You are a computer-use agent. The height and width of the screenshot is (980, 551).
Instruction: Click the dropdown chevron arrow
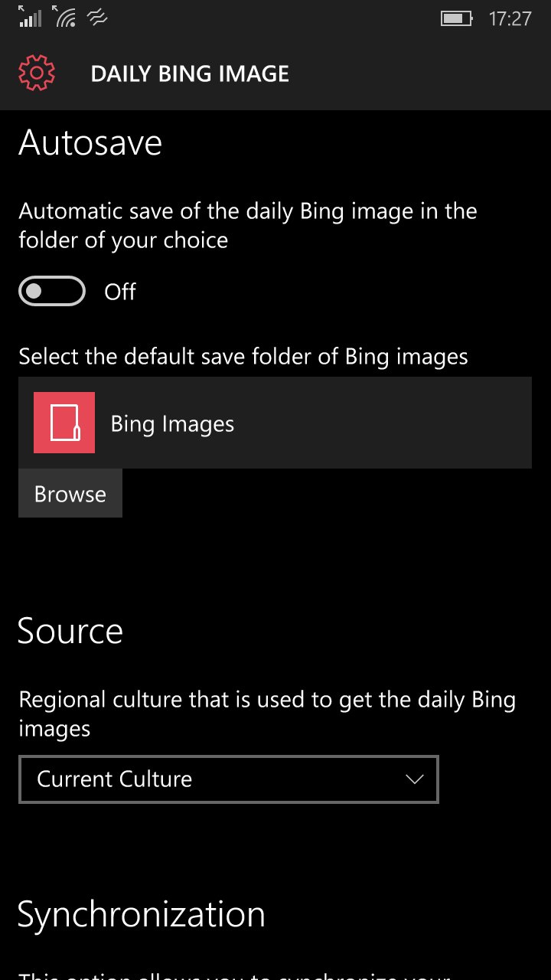click(414, 779)
